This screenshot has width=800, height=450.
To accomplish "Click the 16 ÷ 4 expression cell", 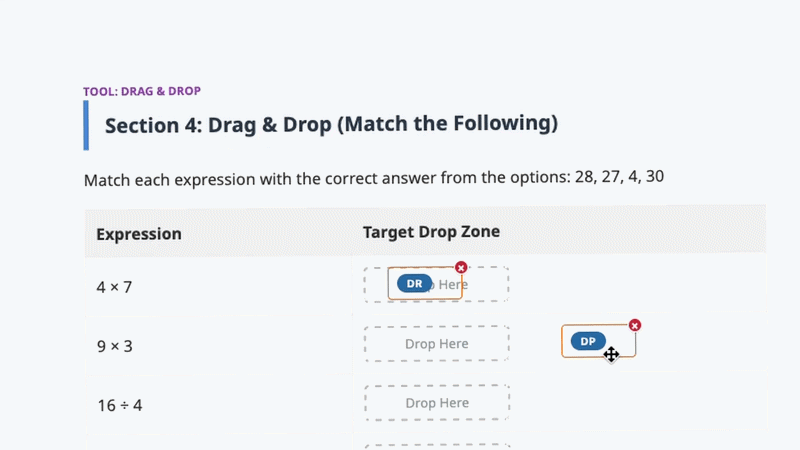I will click(120, 405).
